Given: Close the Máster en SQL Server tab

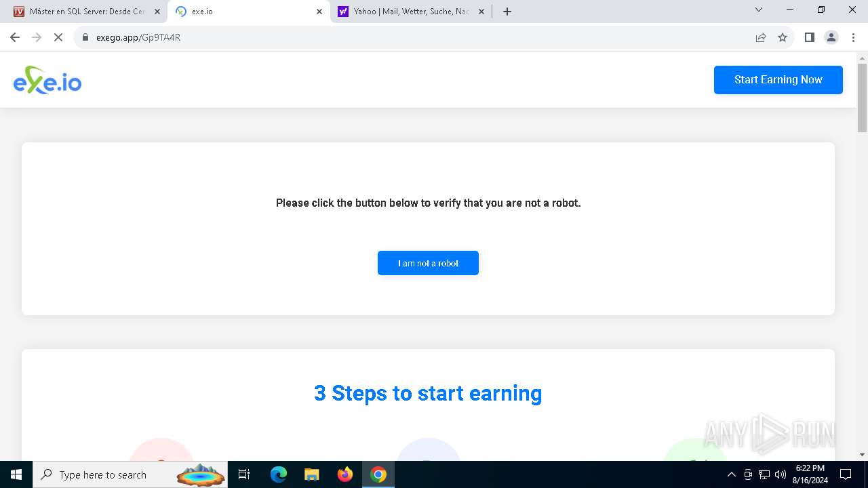Looking at the screenshot, I should pos(157,12).
